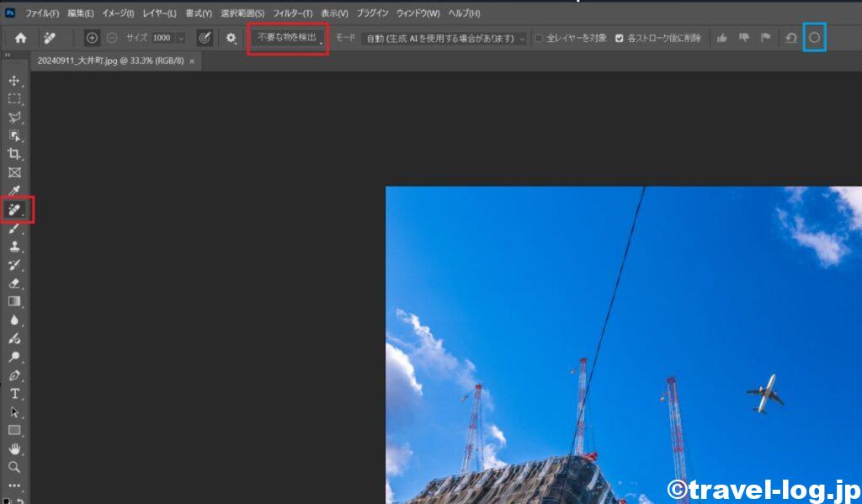Select the Zoom tool magnifier

click(x=14, y=467)
